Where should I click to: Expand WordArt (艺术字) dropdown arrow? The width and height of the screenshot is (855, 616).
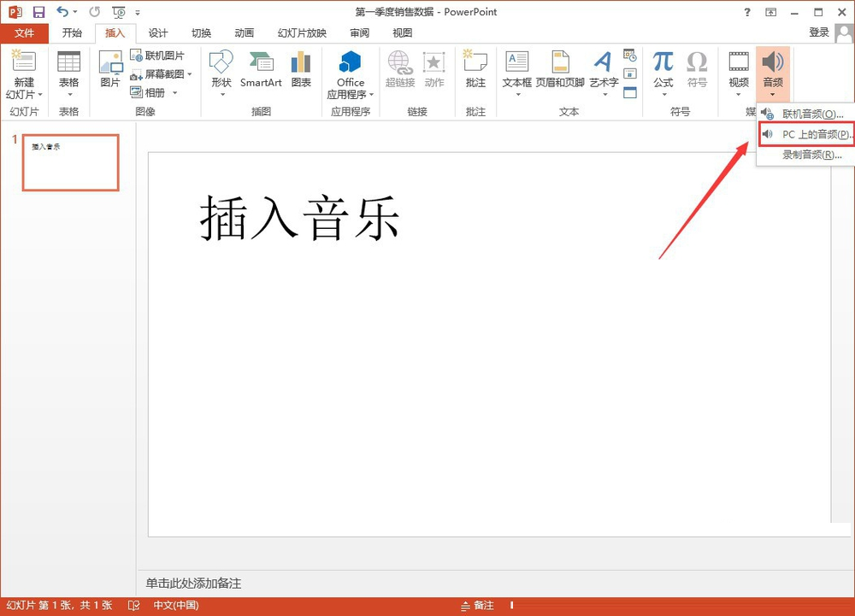(x=604, y=95)
